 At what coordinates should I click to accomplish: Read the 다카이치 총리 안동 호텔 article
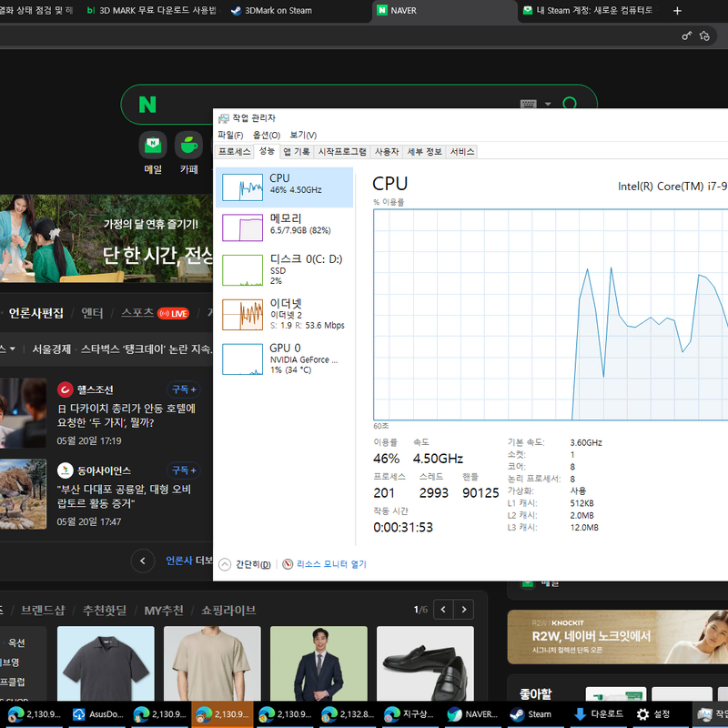click(x=126, y=416)
